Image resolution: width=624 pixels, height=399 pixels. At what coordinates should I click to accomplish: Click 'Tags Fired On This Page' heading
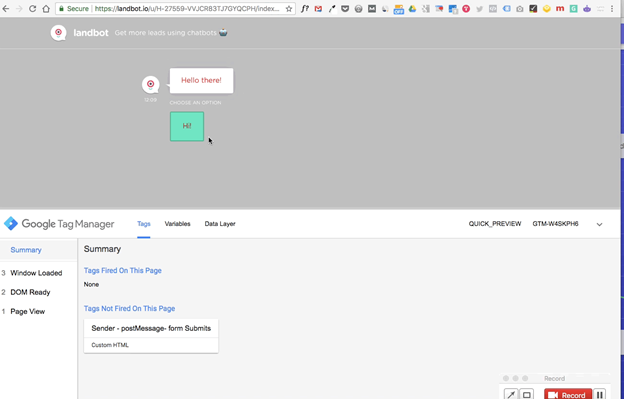[x=123, y=271]
